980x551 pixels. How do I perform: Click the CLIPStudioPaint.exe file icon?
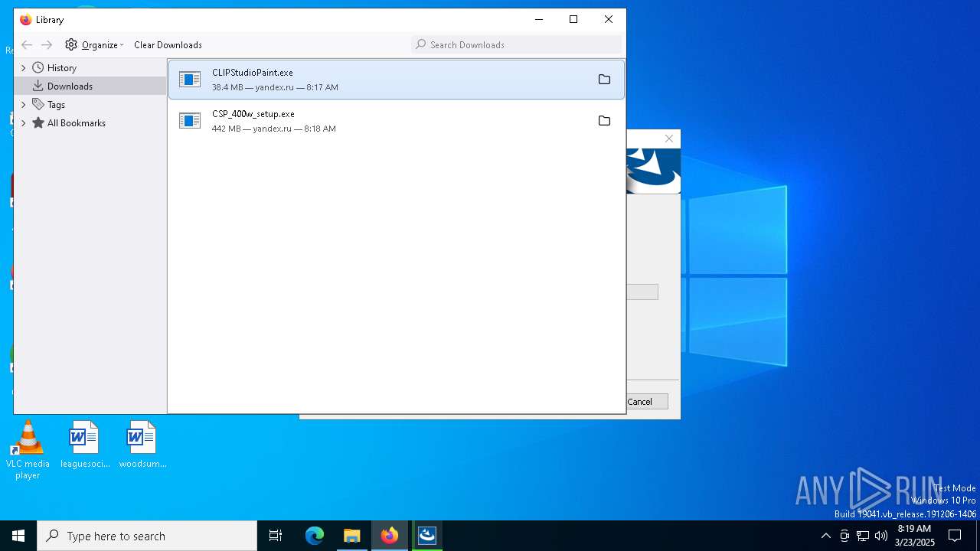point(190,80)
